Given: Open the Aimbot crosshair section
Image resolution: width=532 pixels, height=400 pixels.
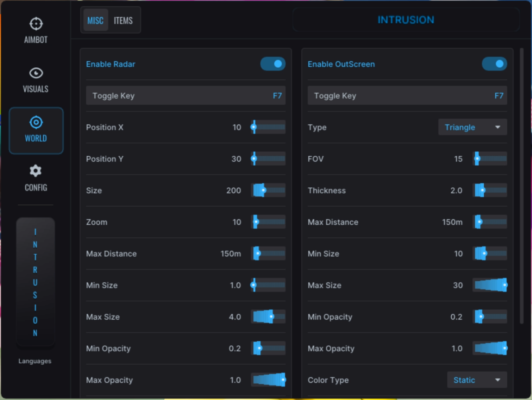Looking at the screenshot, I should [x=36, y=30].
